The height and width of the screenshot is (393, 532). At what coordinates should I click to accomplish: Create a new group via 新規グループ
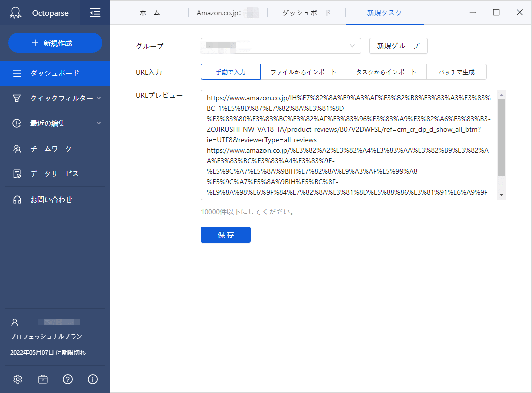(398, 46)
